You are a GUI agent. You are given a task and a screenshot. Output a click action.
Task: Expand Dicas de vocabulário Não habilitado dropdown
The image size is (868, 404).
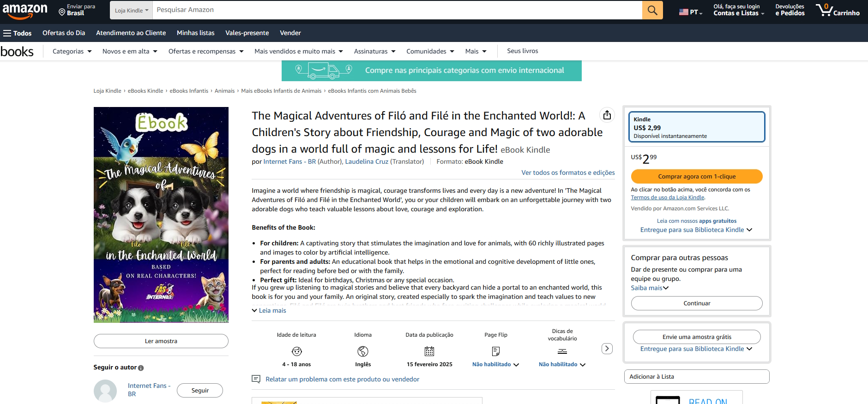pyautogui.click(x=562, y=364)
